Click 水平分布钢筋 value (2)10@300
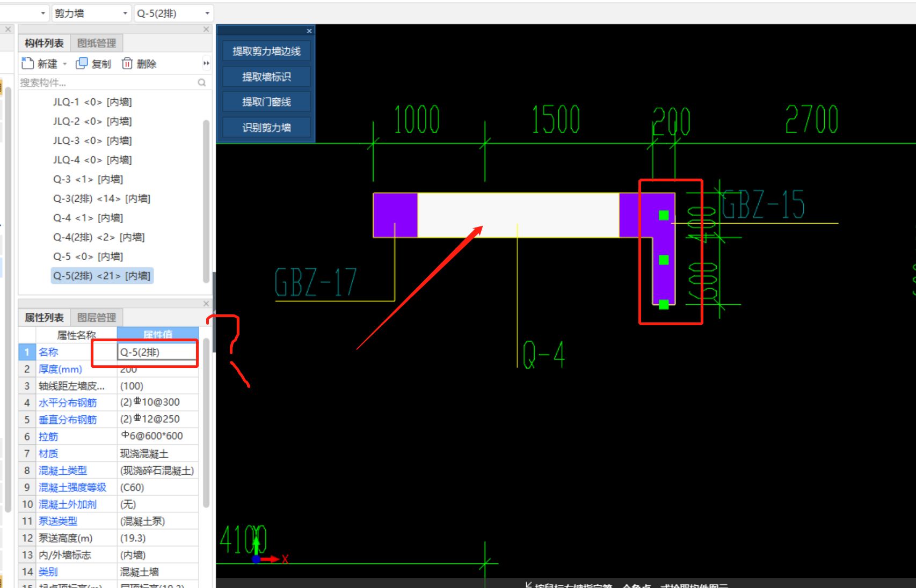916x588 pixels. pos(158,402)
